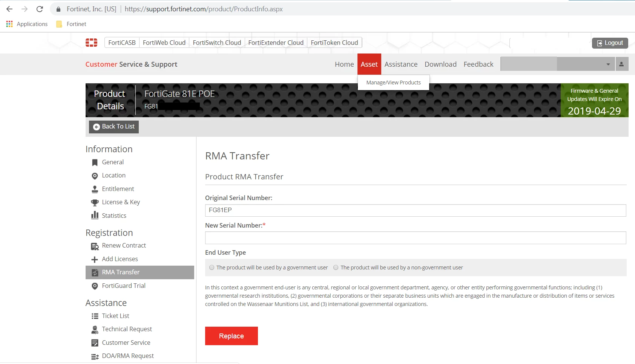The width and height of the screenshot is (635, 364).
Task: Open the Technical Request link
Action: (x=127, y=329)
